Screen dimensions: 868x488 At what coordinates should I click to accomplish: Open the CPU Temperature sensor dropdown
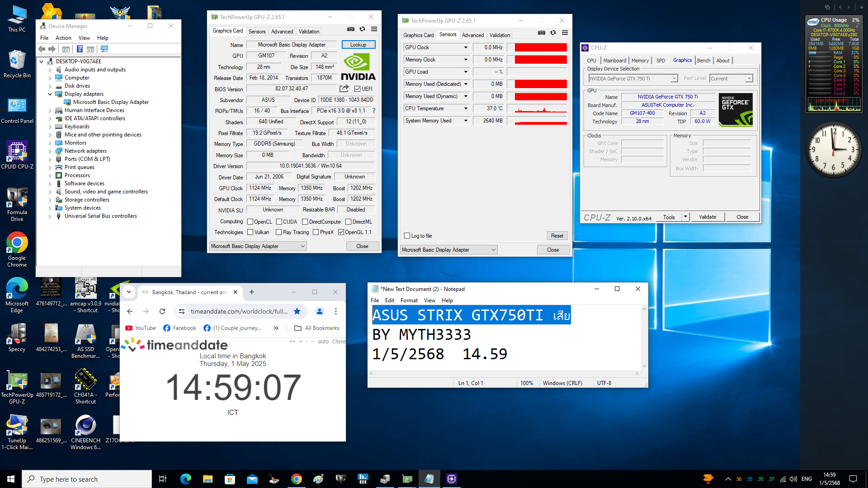coord(466,108)
